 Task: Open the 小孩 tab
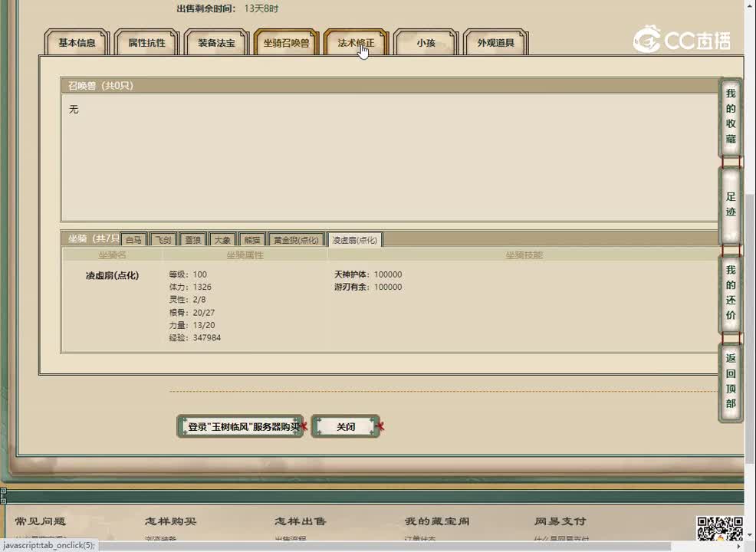(x=426, y=43)
